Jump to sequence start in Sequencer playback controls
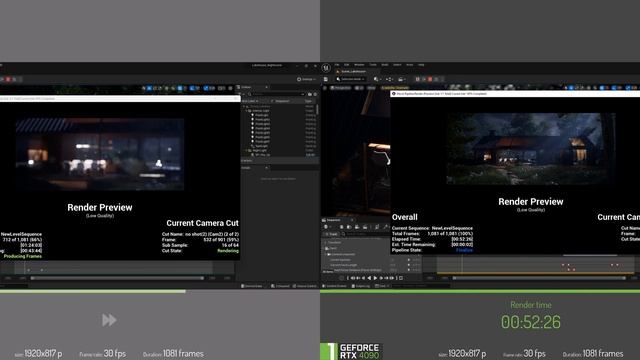The height and width of the screenshot is (360, 640). (353, 278)
